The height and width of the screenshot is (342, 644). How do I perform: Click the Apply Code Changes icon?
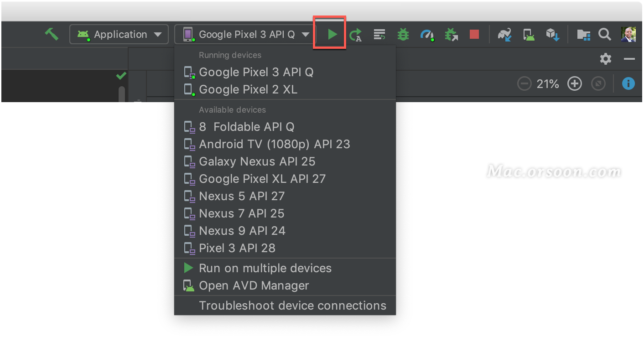(x=379, y=34)
